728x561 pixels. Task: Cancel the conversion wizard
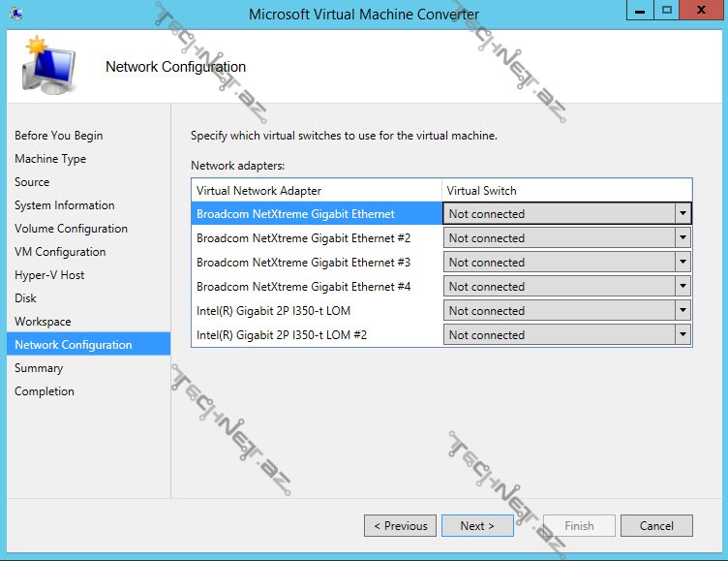[656, 525]
